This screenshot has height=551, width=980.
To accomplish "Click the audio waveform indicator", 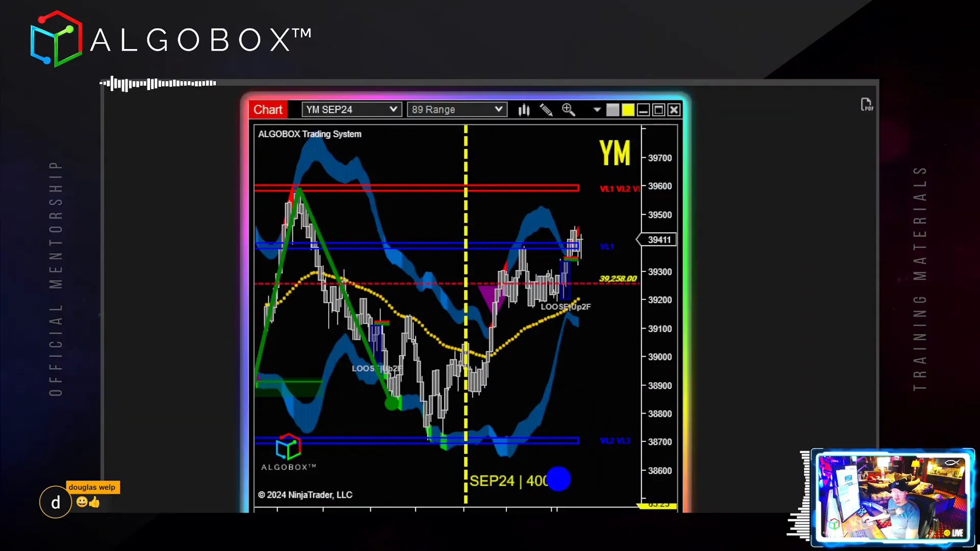I will pos(158,83).
